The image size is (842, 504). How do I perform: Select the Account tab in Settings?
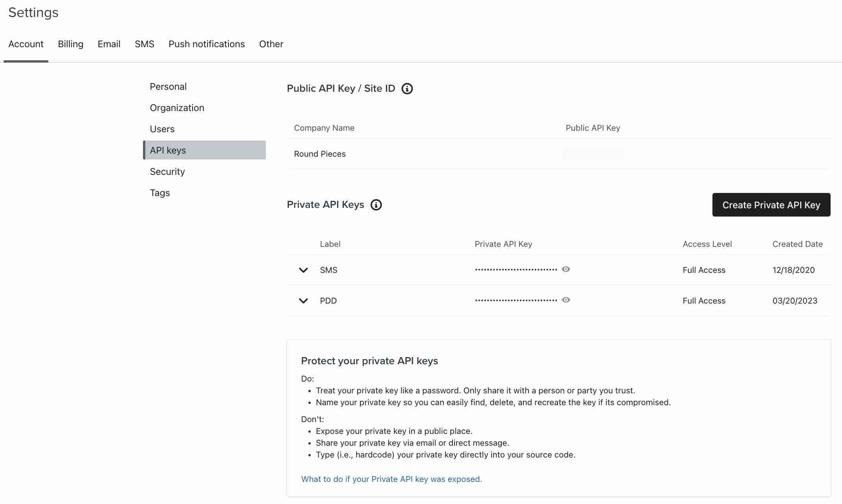tap(25, 44)
